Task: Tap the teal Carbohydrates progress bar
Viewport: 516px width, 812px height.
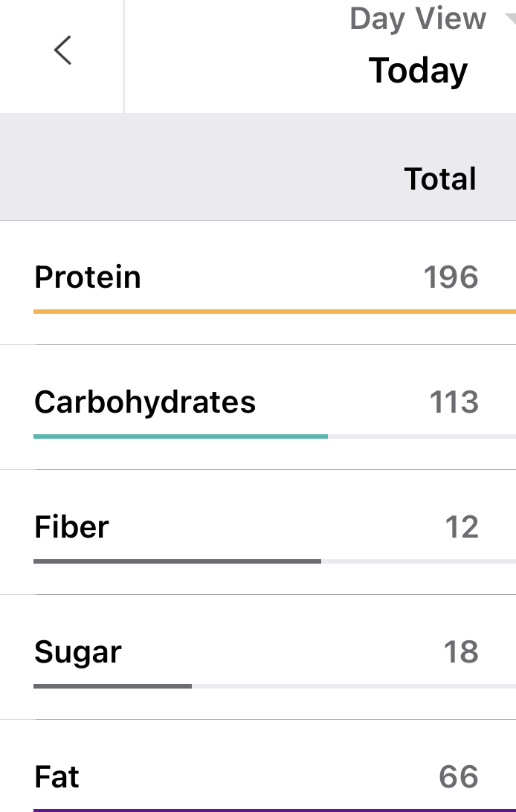Action: coord(181,436)
